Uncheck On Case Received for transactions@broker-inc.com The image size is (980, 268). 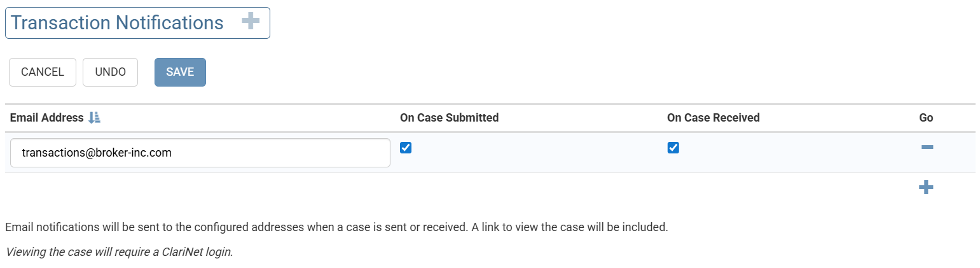[x=673, y=148]
